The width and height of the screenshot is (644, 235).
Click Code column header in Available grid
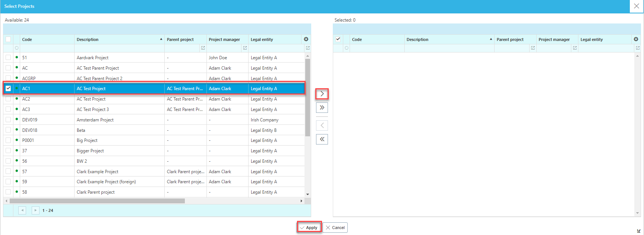pos(47,39)
